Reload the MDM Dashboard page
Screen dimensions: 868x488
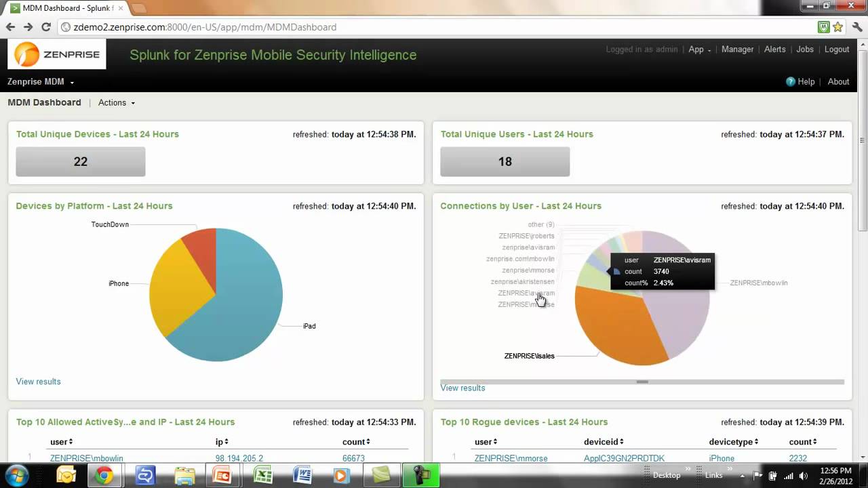(x=46, y=27)
